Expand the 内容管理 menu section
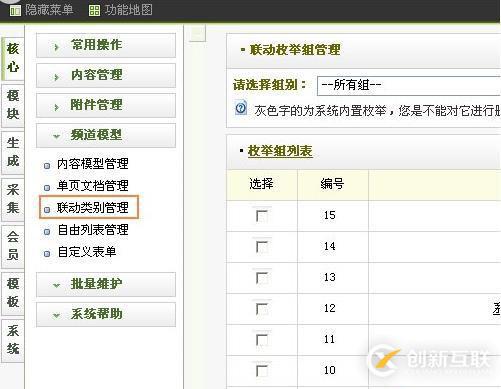The height and width of the screenshot is (389, 501). click(x=106, y=75)
